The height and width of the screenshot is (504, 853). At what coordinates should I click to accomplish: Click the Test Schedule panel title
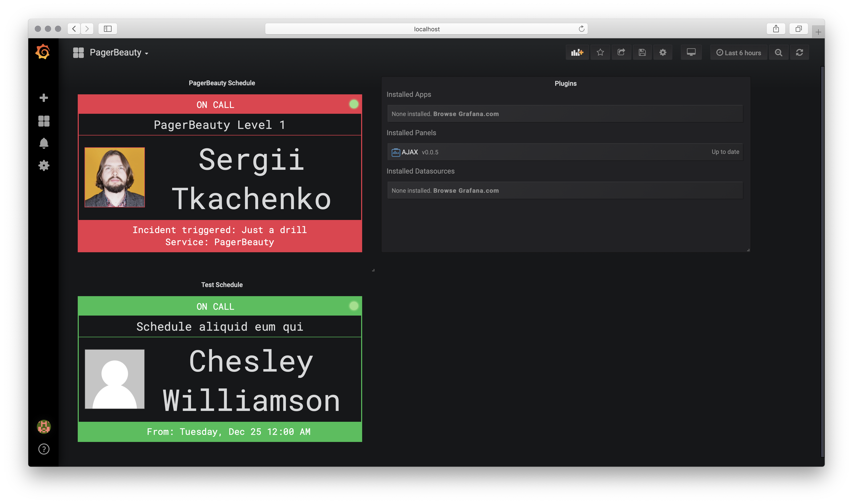coord(222,285)
